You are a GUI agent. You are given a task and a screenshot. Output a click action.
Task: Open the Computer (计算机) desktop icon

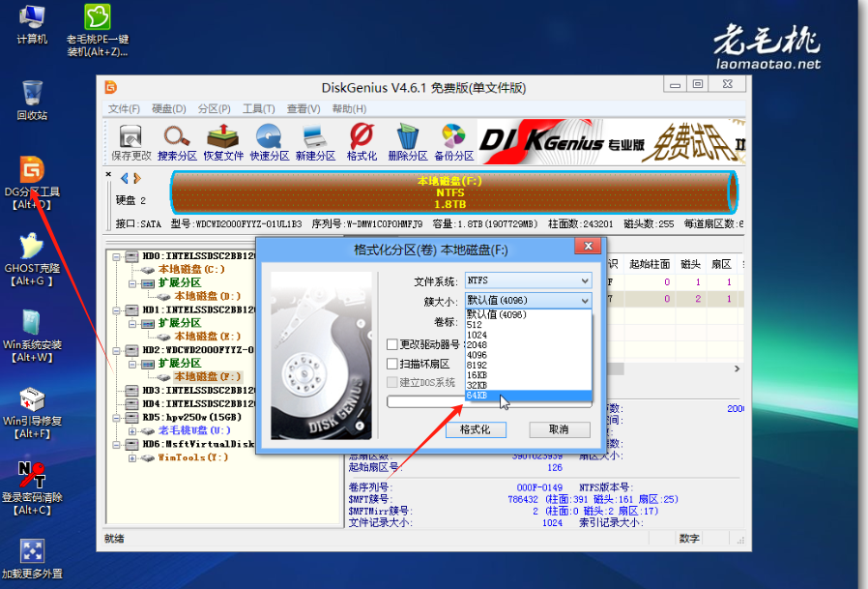32,25
